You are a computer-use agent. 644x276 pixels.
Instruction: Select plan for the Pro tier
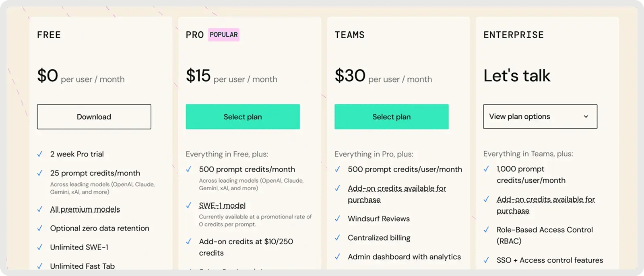[x=242, y=117]
